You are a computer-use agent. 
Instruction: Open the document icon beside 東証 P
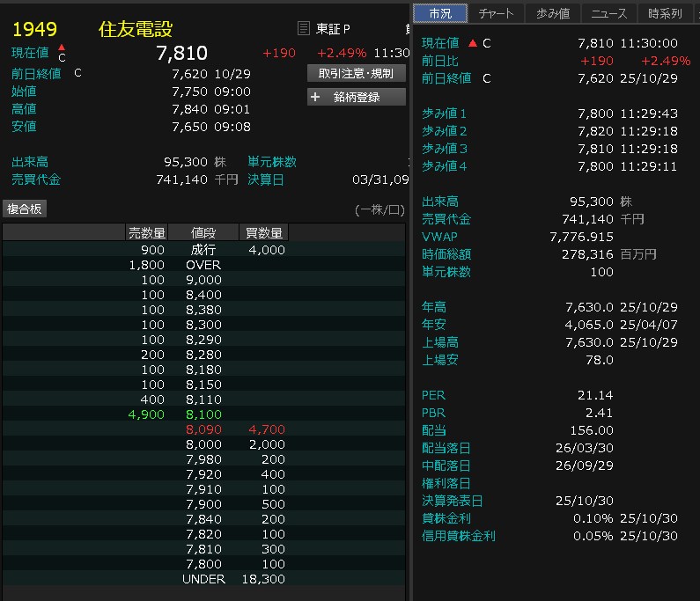coord(304,28)
